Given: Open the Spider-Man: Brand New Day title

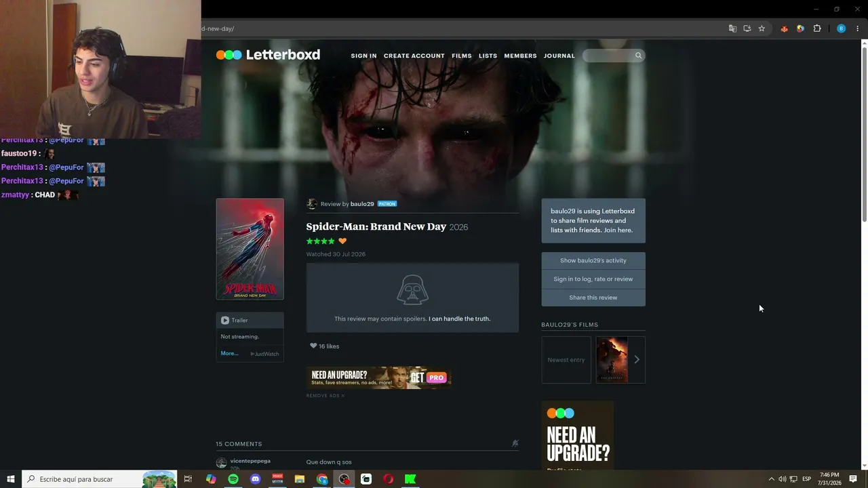Looking at the screenshot, I should [x=376, y=226].
